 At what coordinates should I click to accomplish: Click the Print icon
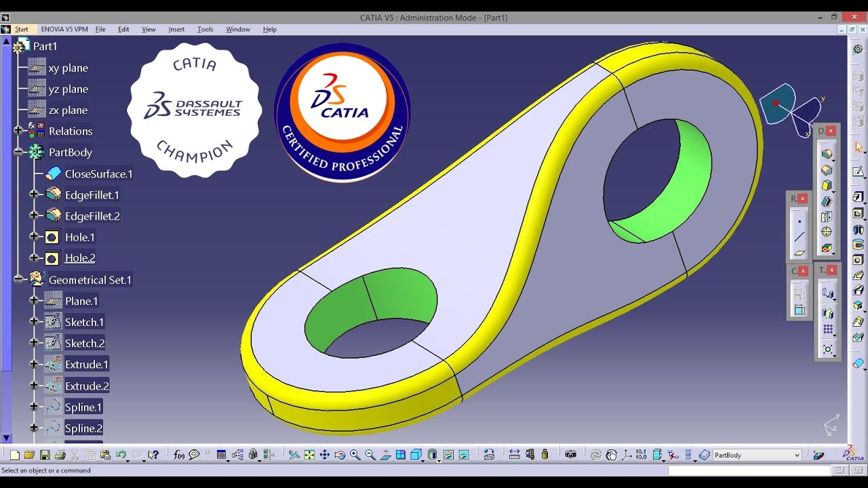tap(60, 455)
